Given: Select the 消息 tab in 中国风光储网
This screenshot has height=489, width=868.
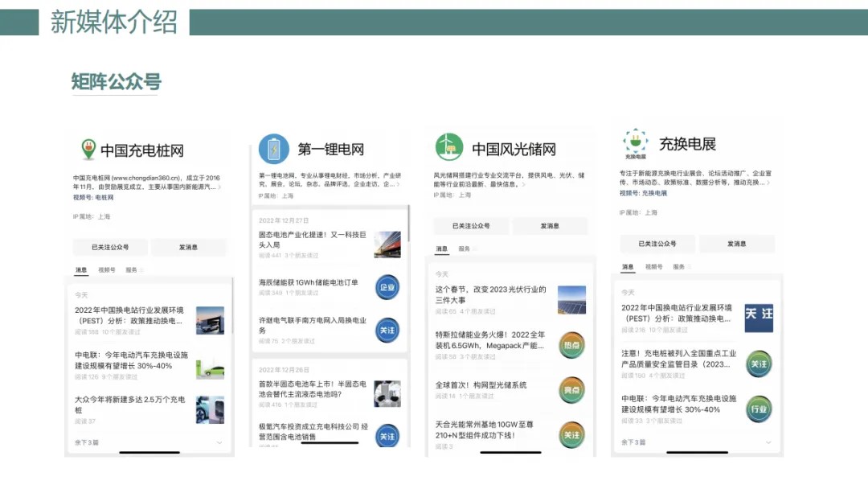Looking at the screenshot, I should point(442,249).
